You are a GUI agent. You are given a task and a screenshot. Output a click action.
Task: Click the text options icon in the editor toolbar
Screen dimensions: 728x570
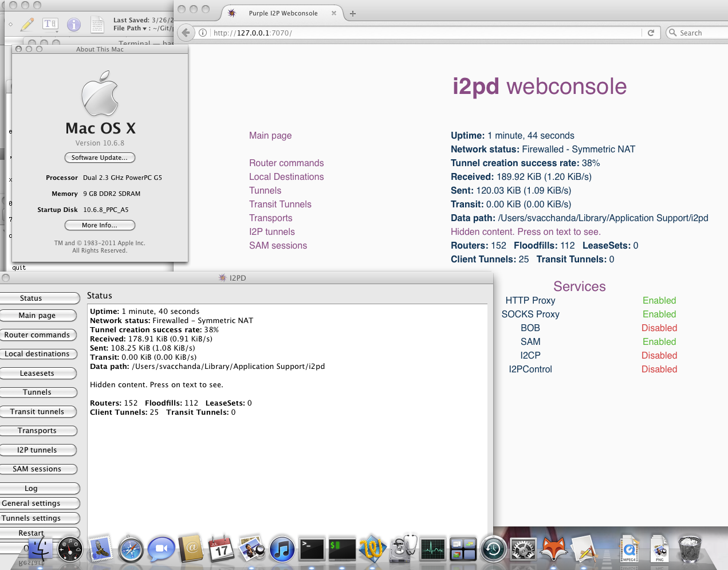coord(50,24)
